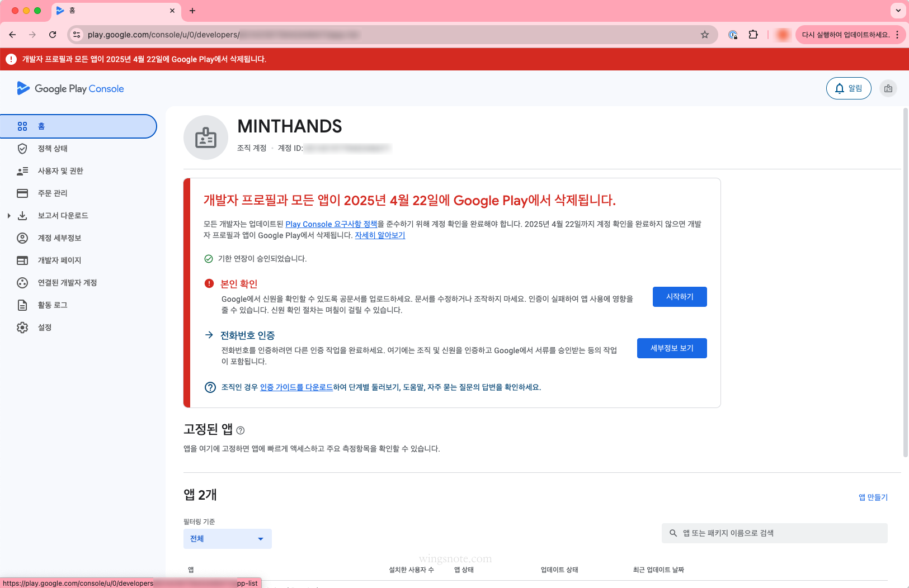
Task: Click the 업데이트 상태 column header
Action: click(x=559, y=570)
